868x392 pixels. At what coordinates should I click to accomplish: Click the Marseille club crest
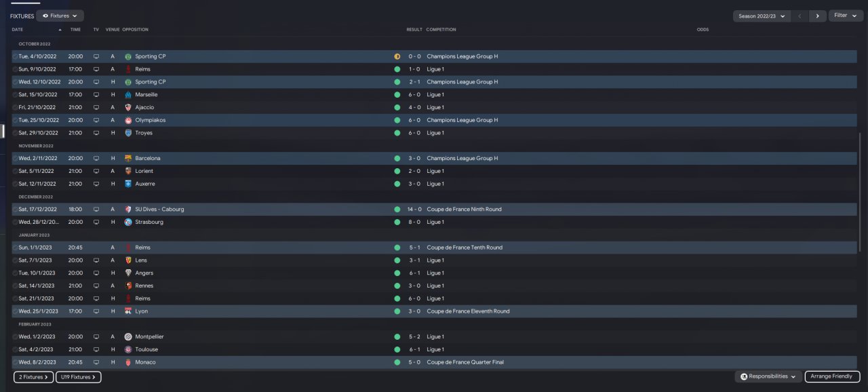pos(128,94)
